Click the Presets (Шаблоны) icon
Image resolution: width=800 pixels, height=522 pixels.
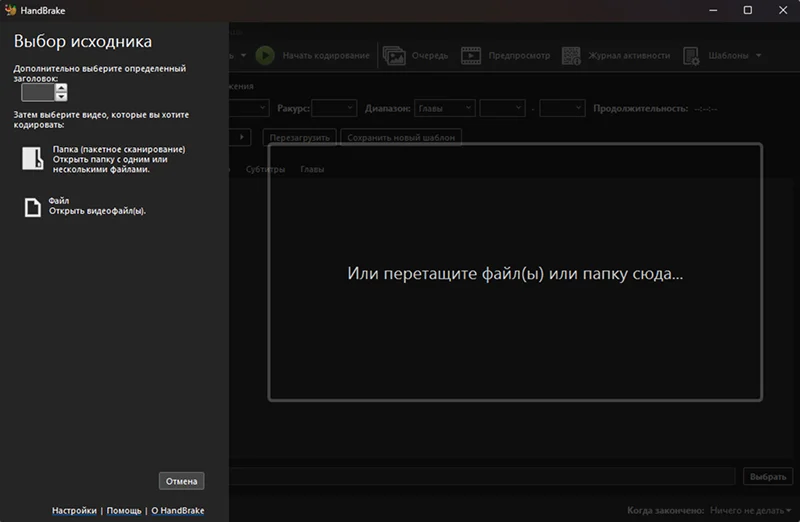(x=691, y=56)
